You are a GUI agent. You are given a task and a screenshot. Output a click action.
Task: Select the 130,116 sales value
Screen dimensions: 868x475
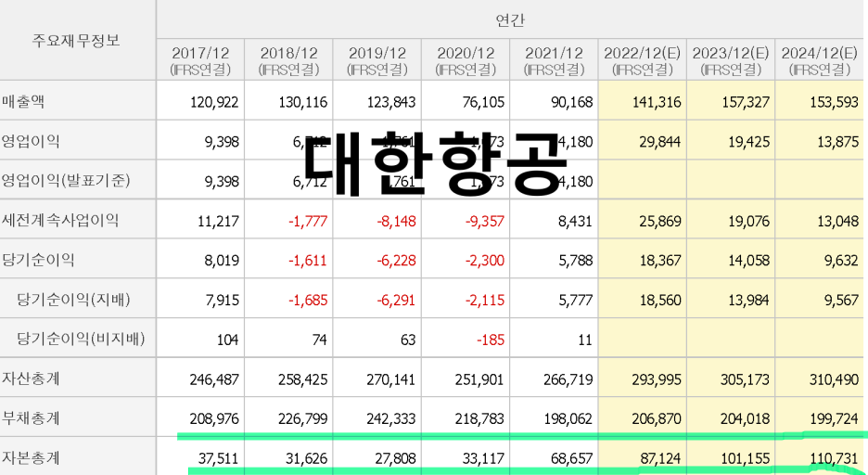(303, 102)
